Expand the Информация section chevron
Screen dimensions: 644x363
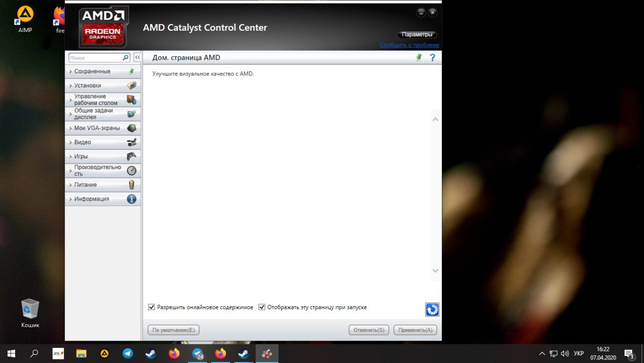click(x=70, y=199)
